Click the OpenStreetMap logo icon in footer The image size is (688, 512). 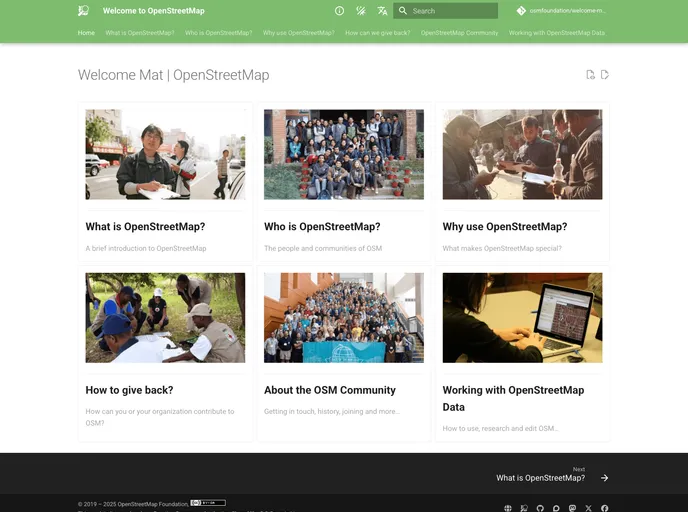coord(524,508)
